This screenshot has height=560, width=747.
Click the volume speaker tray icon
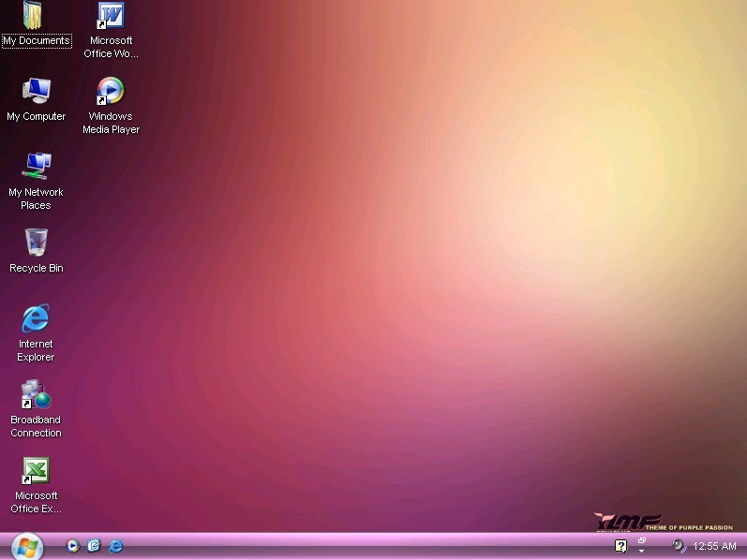(679, 546)
